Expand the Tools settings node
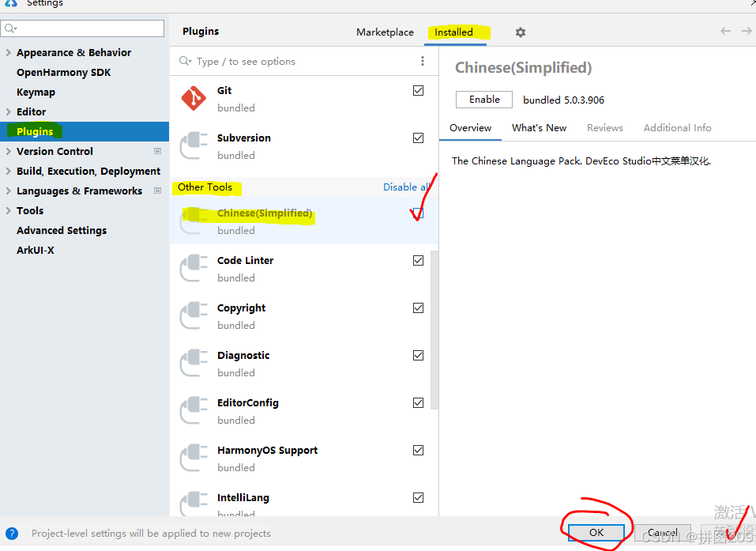756x551 pixels. pos(8,210)
